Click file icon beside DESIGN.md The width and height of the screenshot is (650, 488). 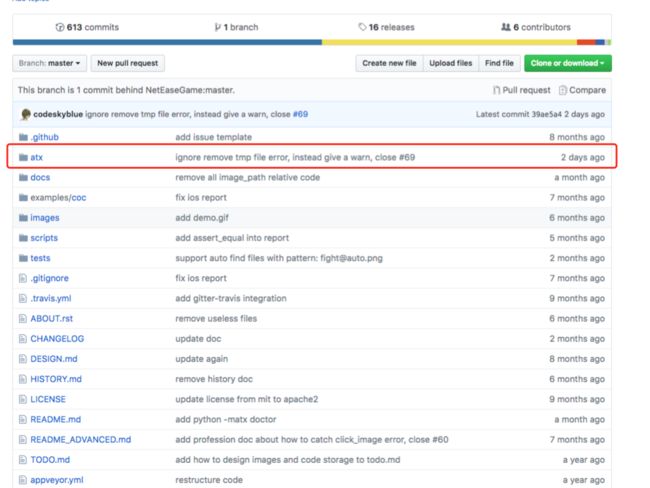tap(23, 359)
